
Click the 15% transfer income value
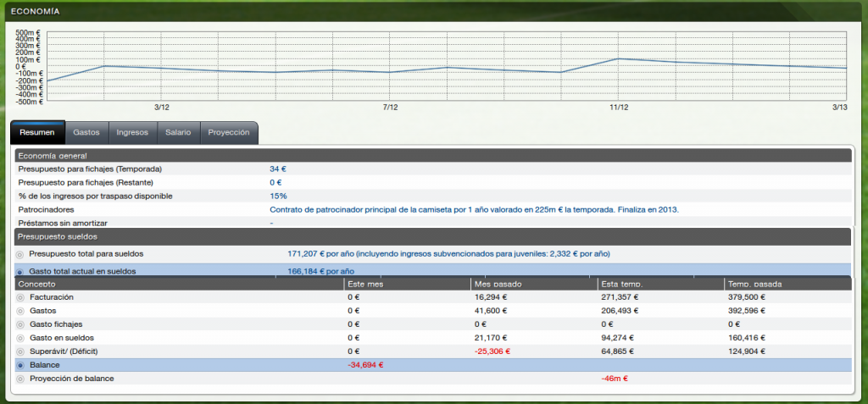pos(278,196)
